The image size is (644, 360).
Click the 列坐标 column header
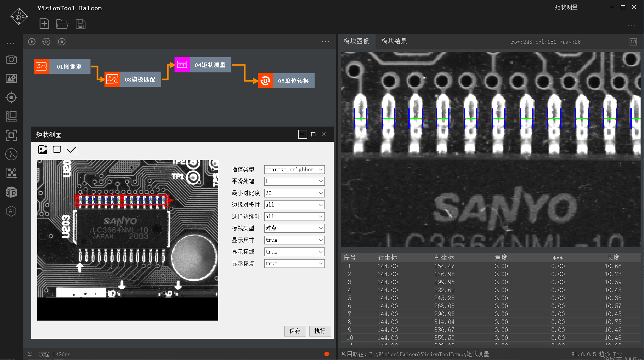click(444, 257)
